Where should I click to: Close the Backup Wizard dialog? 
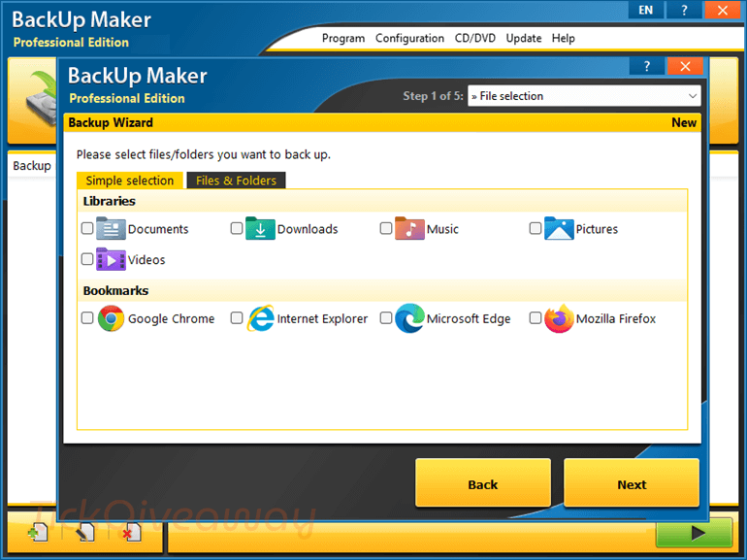[685, 66]
